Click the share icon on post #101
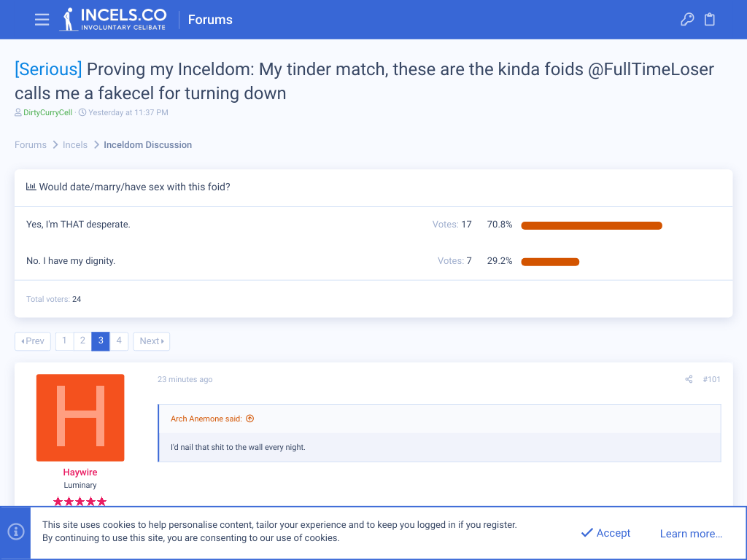747x560 pixels. click(689, 379)
